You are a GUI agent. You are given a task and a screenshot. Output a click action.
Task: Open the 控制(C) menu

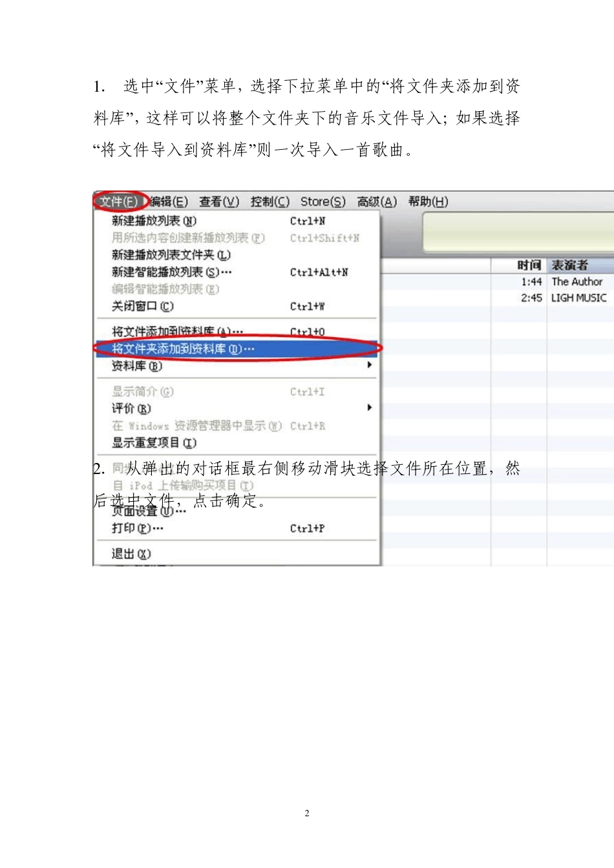pyautogui.click(x=270, y=201)
